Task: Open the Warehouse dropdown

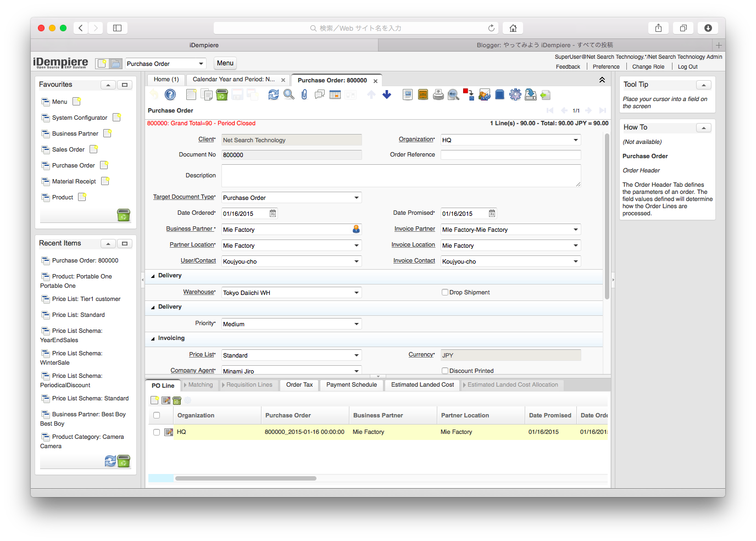Action: point(357,293)
